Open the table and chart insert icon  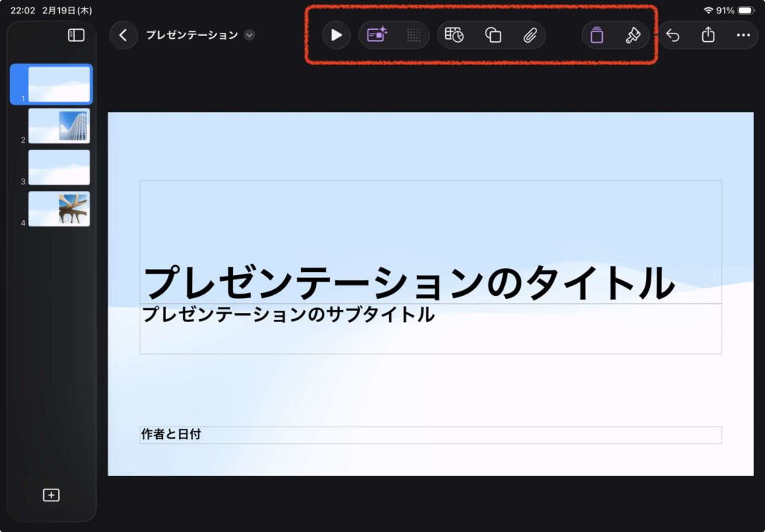click(x=454, y=35)
